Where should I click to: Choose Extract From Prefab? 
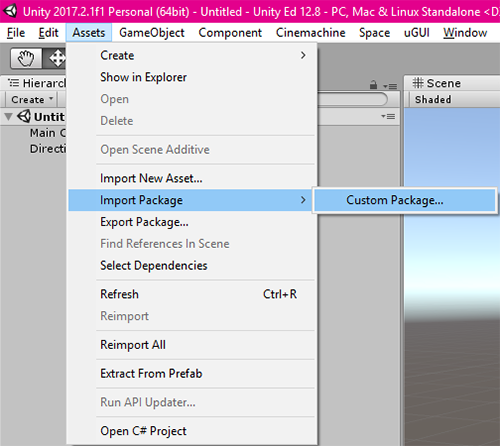coord(192,374)
